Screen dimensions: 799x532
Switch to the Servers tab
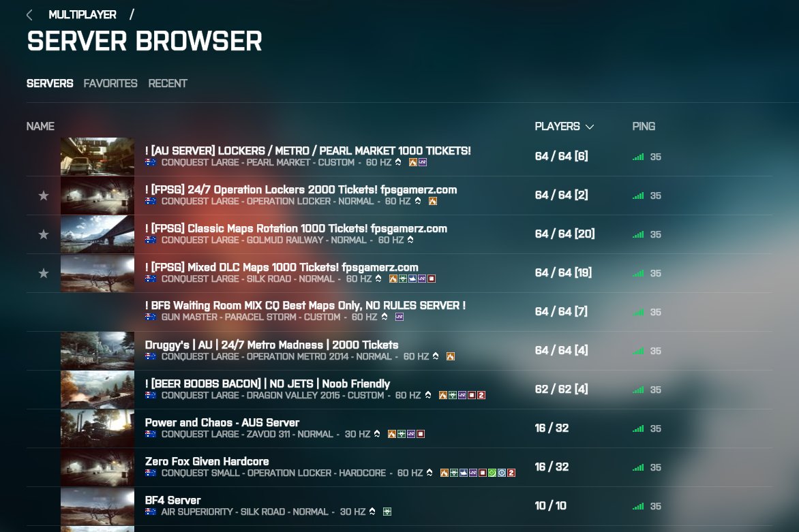click(x=50, y=84)
